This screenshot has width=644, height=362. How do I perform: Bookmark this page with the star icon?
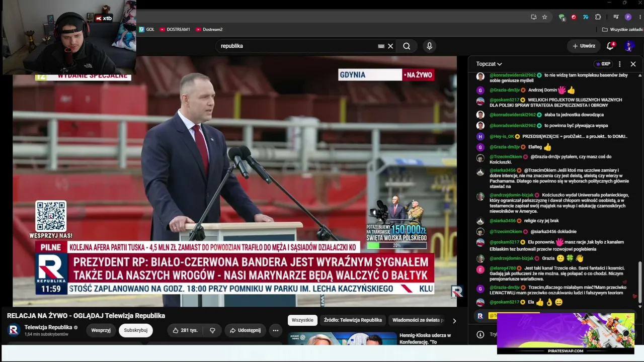coord(544,17)
